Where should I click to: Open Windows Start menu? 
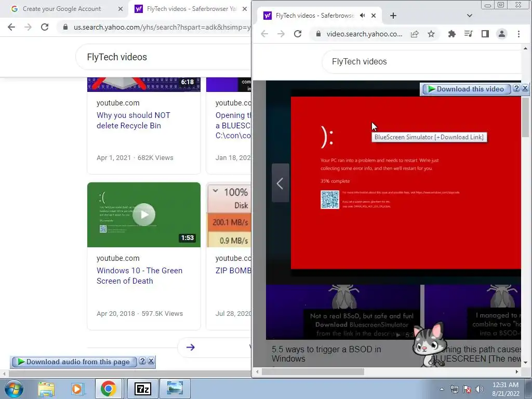(14, 389)
